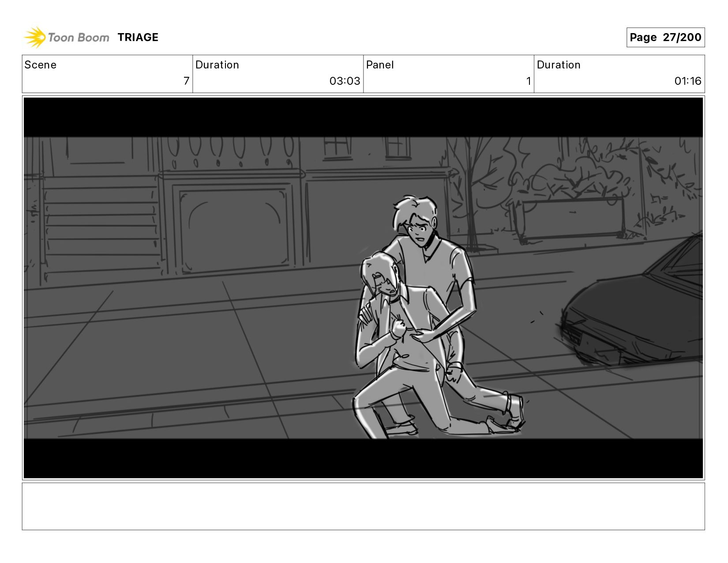728x563 pixels.
Task: Select the Scene label
Action: point(41,65)
